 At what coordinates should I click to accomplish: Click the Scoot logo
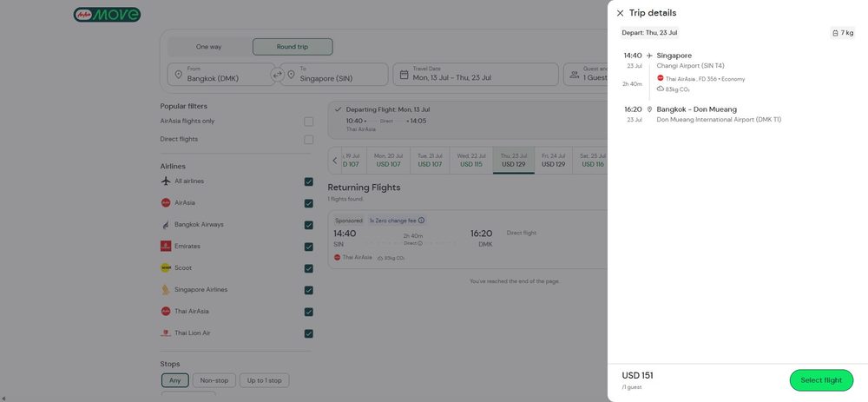[x=166, y=268]
